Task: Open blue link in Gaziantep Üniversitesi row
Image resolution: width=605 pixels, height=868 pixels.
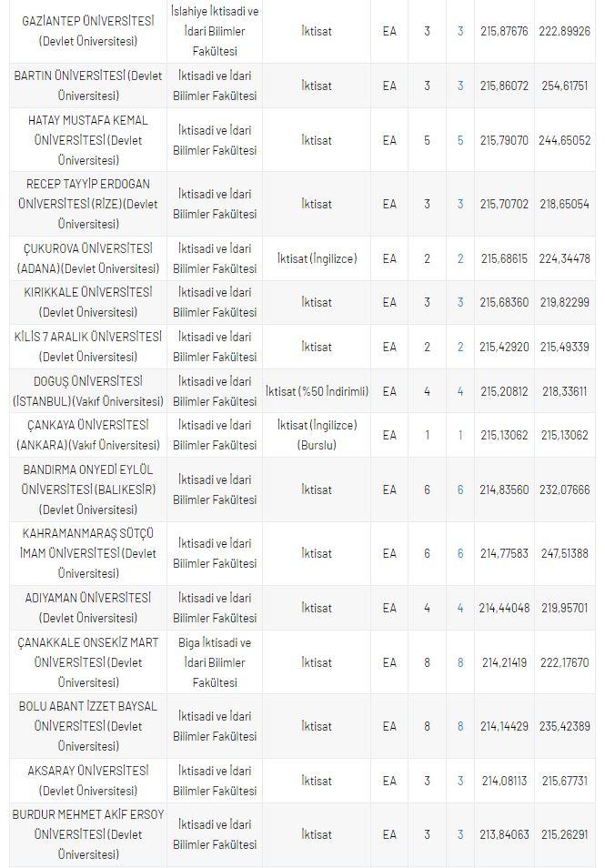Action: point(460,31)
